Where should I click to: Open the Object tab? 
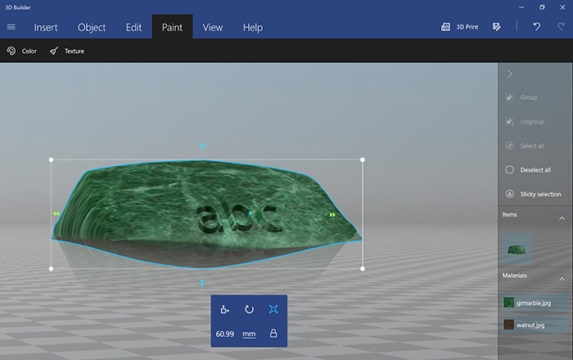[x=92, y=27]
